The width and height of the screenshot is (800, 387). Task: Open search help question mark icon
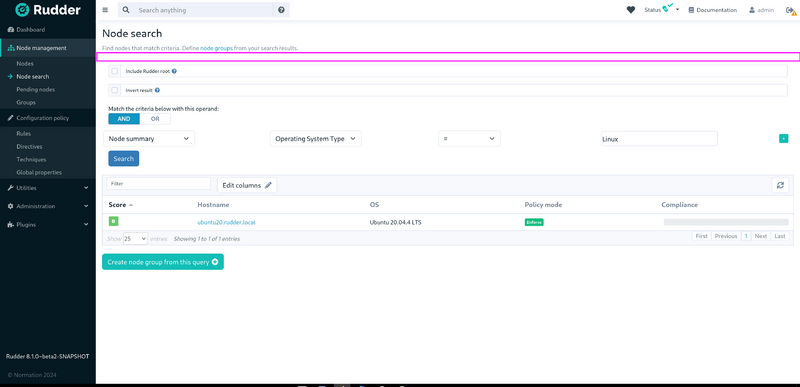(x=281, y=10)
